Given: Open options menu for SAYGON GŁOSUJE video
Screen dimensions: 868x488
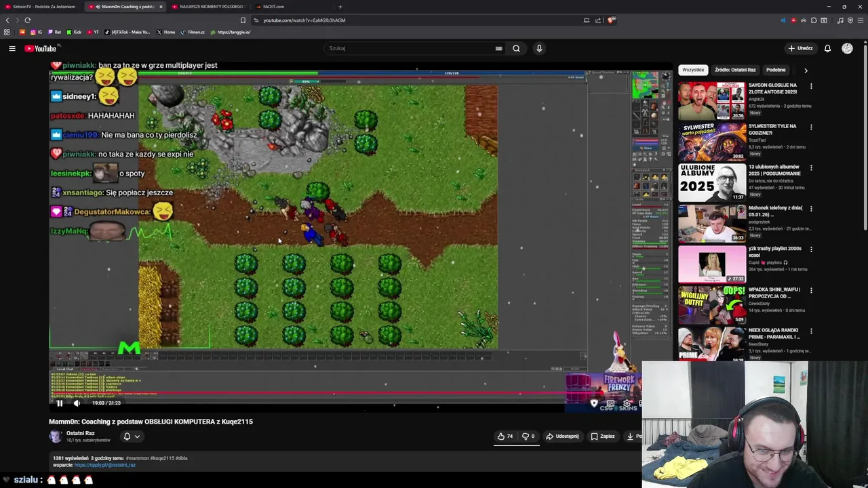Looking at the screenshot, I should [x=811, y=86].
